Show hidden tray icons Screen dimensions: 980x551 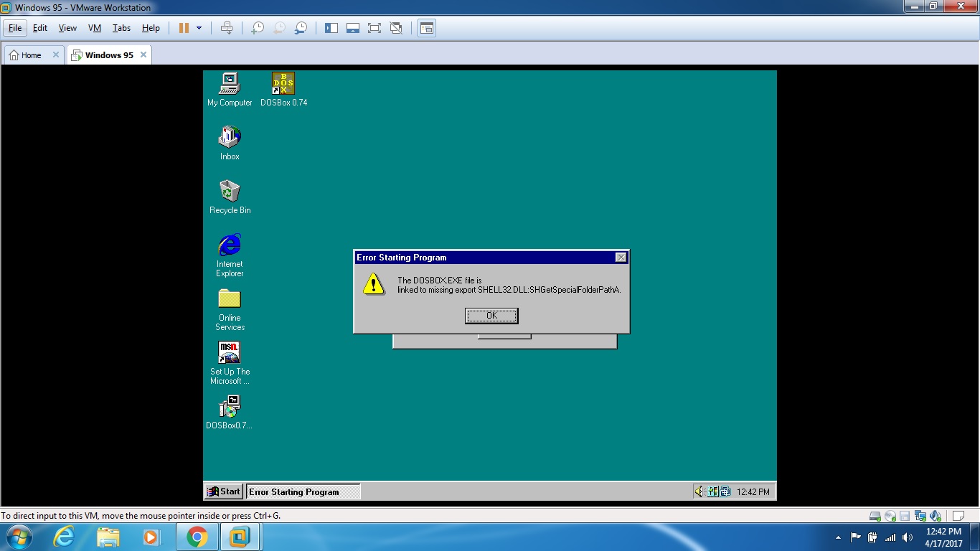[839, 537]
